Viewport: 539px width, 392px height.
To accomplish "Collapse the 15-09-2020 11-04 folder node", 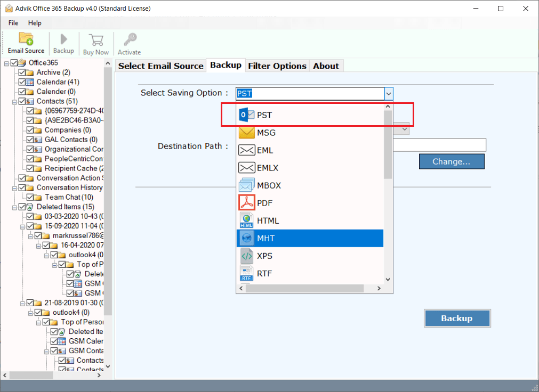I will point(22,227).
